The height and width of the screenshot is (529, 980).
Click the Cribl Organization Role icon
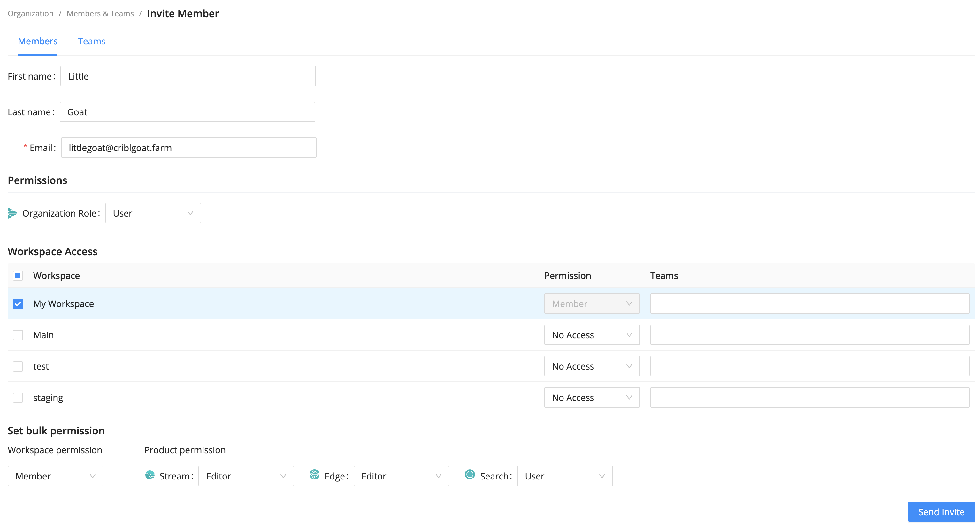click(x=12, y=213)
